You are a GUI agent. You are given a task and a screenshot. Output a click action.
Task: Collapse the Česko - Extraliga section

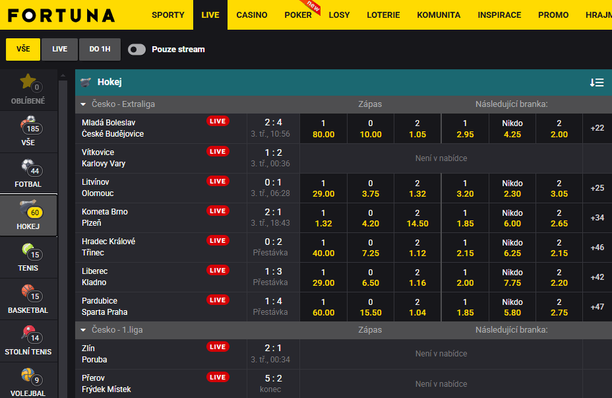pyautogui.click(x=83, y=104)
